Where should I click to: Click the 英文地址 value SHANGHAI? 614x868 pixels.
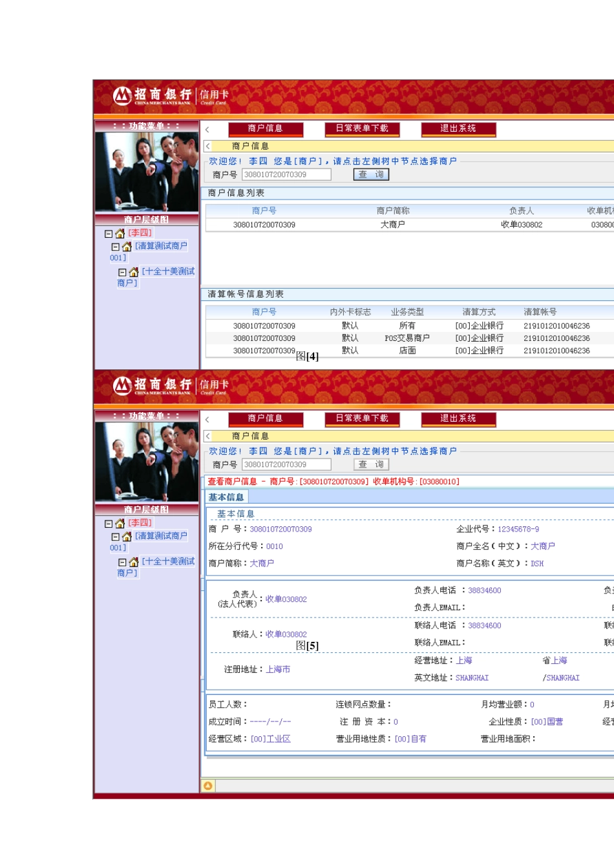pos(472,678)
